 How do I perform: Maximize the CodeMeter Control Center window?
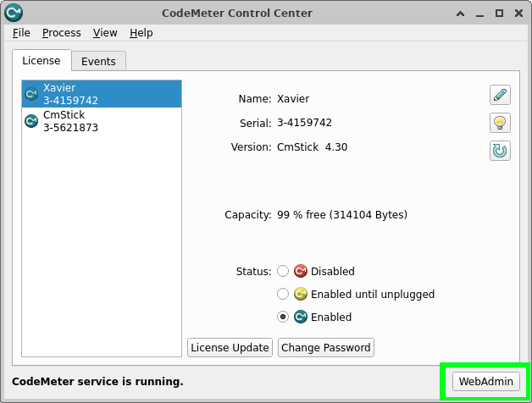(499, 14)
